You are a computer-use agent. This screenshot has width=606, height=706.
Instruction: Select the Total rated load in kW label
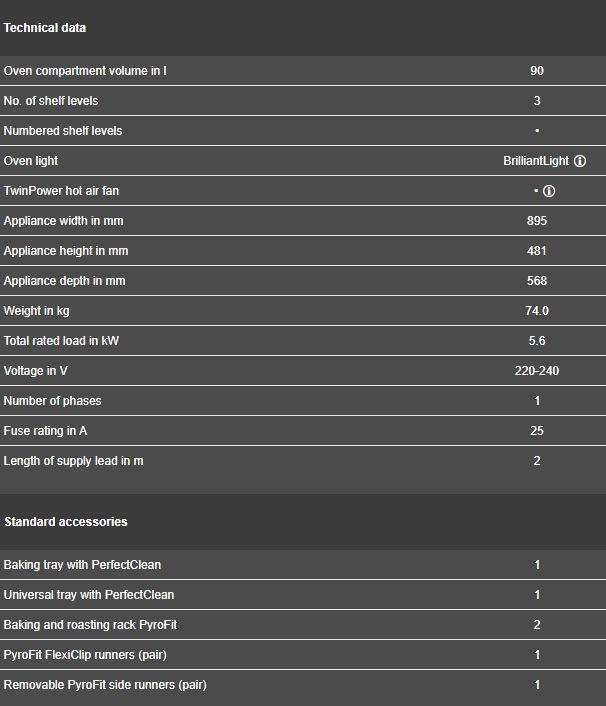coord(61,341)
